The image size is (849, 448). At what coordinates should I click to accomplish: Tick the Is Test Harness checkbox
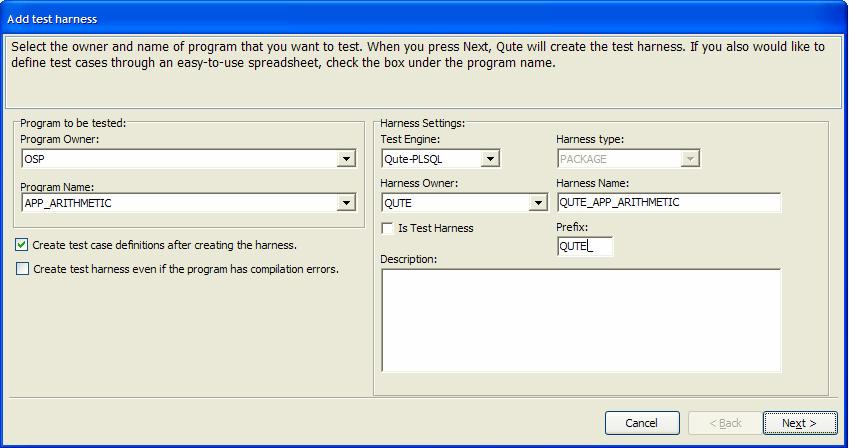[388, 228]
